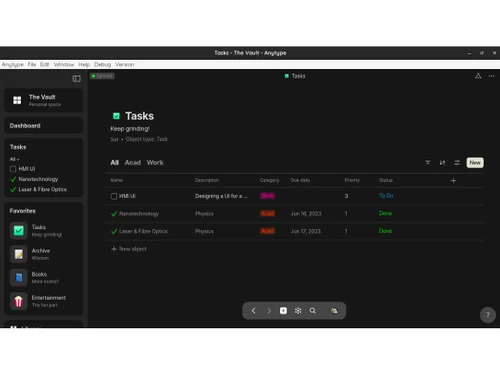The image size is (500, 375).
Task: Open the help question mark button
Action: pyautogui.click(x=488, y=315)
